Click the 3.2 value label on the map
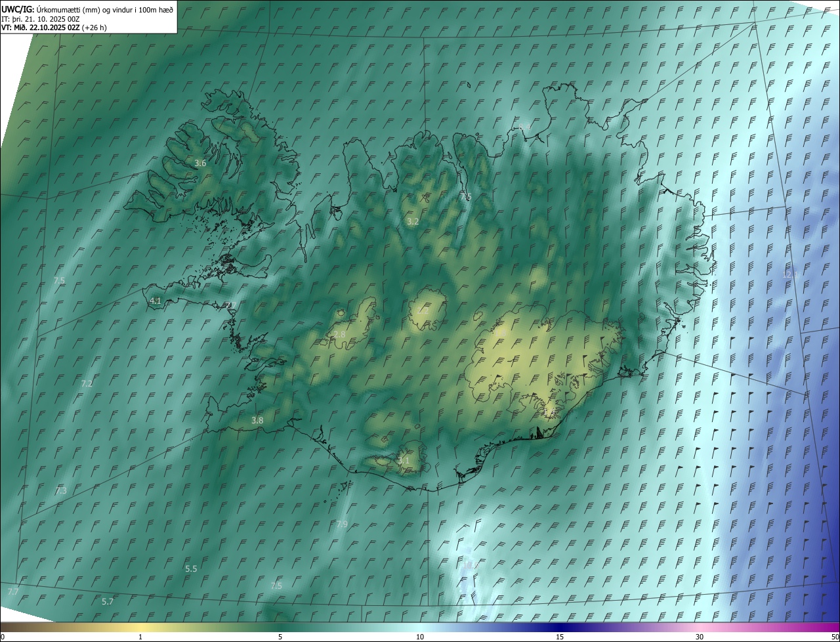 413,222
